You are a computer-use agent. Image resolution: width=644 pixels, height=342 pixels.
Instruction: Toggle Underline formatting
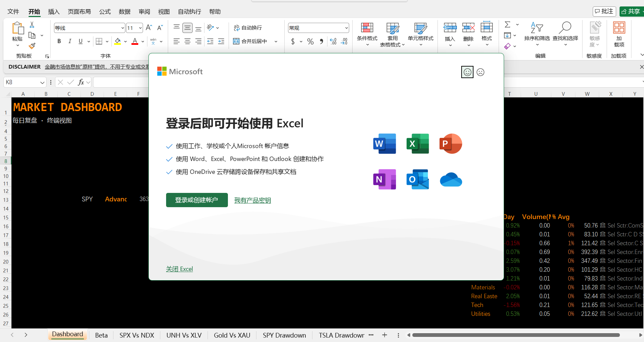80,41
